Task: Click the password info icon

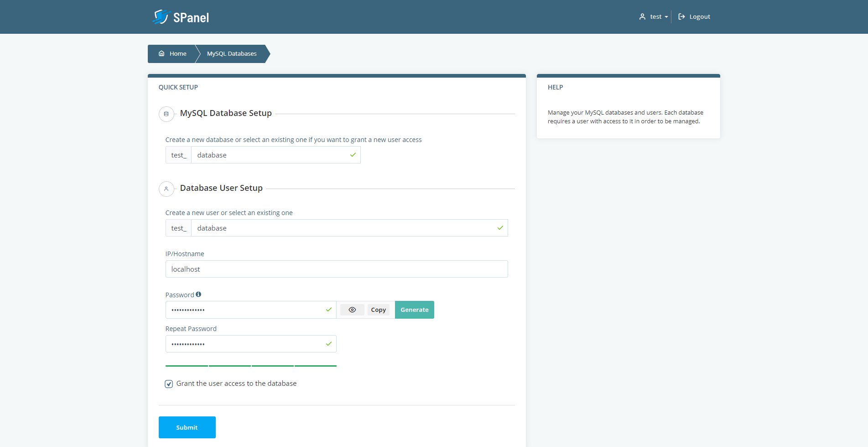Action: pos(198,294)
